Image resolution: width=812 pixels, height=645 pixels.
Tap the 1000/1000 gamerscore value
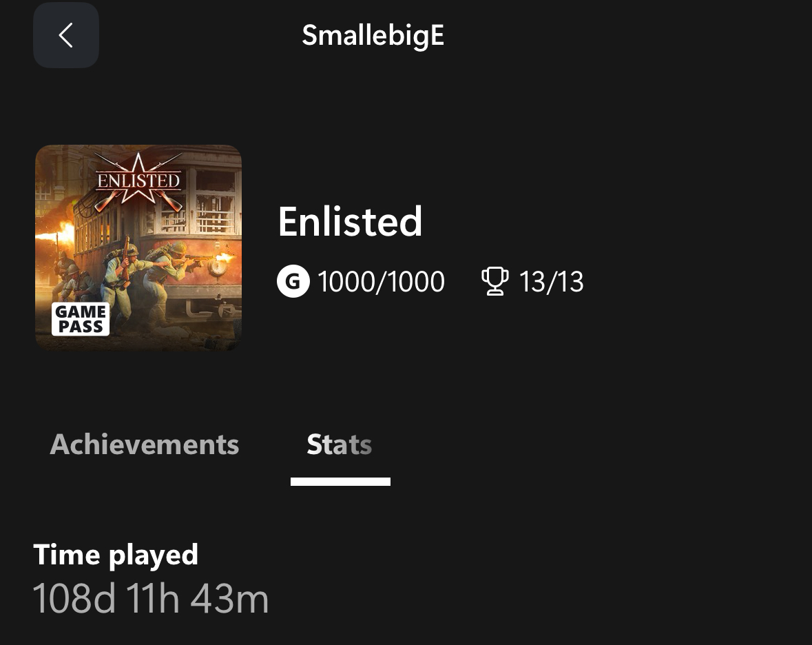[x=381, y=282]
